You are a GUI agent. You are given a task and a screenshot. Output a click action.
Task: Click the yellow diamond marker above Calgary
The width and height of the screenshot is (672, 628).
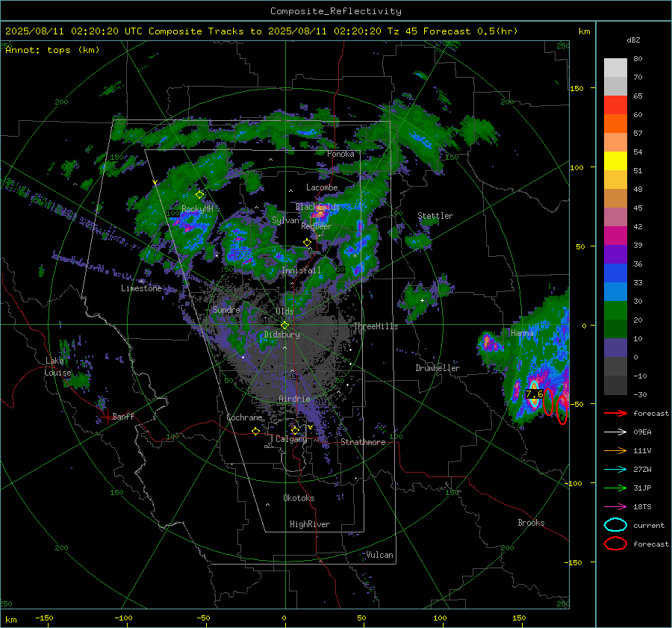pos(295,430)
